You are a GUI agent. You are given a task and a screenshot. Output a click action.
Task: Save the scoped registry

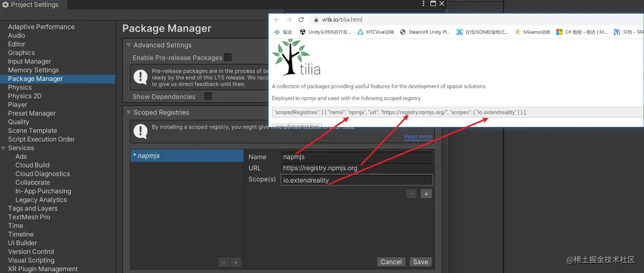click(420, 262)
